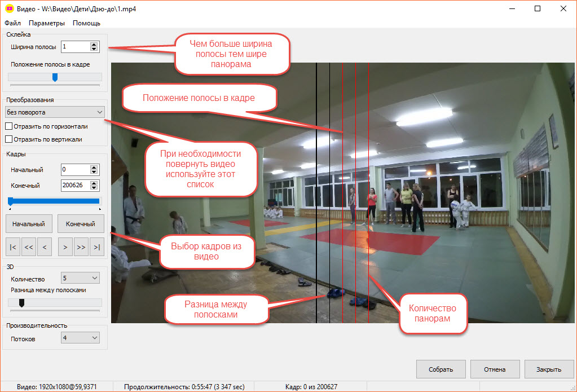Step back one frame with < button

click(x=45, y=247)
